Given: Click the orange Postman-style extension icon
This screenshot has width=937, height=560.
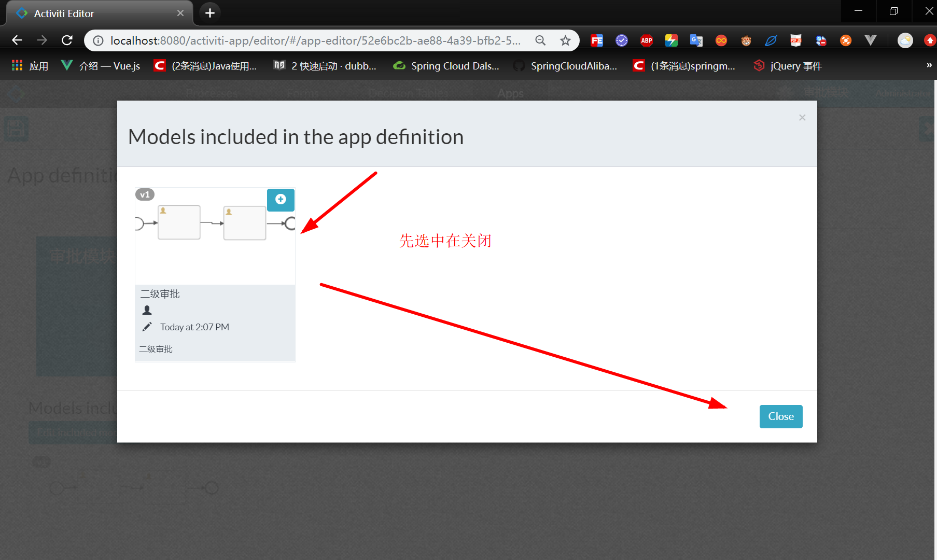Looking at the screenshot, I should tap(846, 40).
